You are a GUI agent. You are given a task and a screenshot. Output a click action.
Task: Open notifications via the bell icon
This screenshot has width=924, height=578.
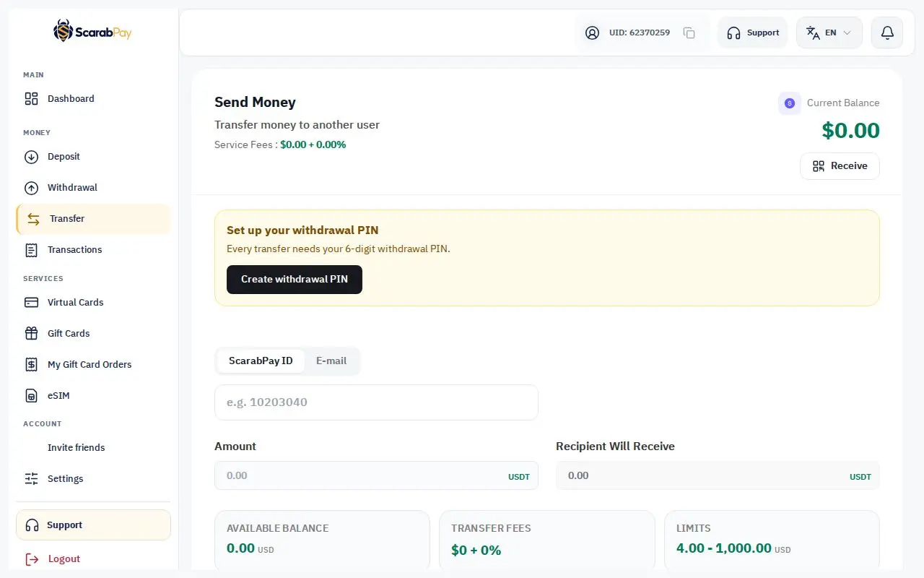887,33
